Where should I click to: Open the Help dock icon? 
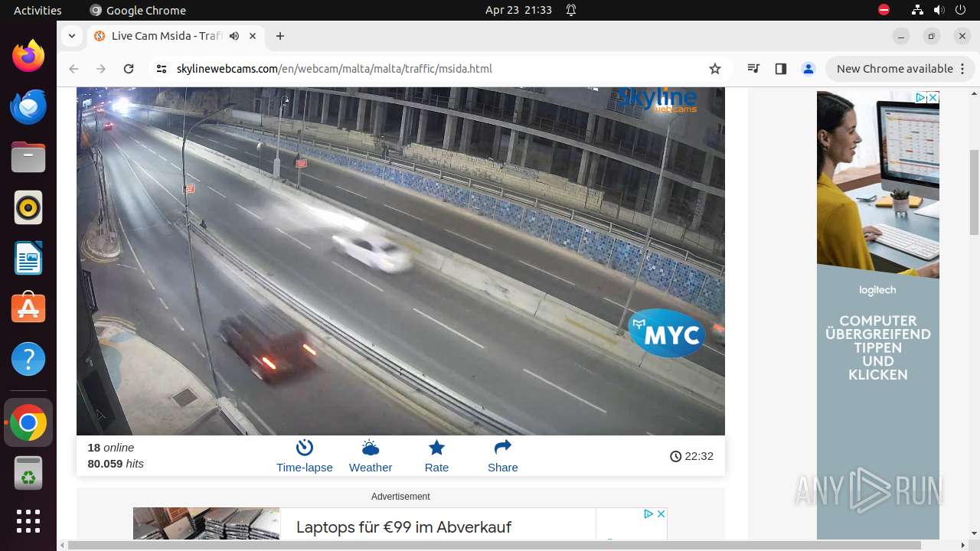(x=28, y=359)
